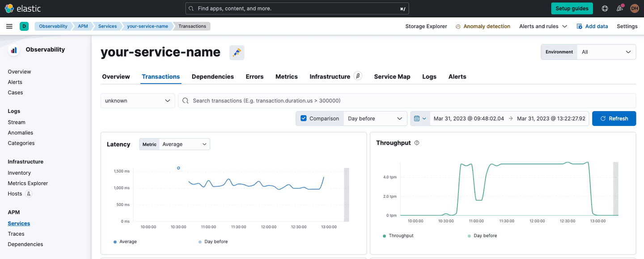
Task: Click the Refresh button
Action: (x=614, y=118)
